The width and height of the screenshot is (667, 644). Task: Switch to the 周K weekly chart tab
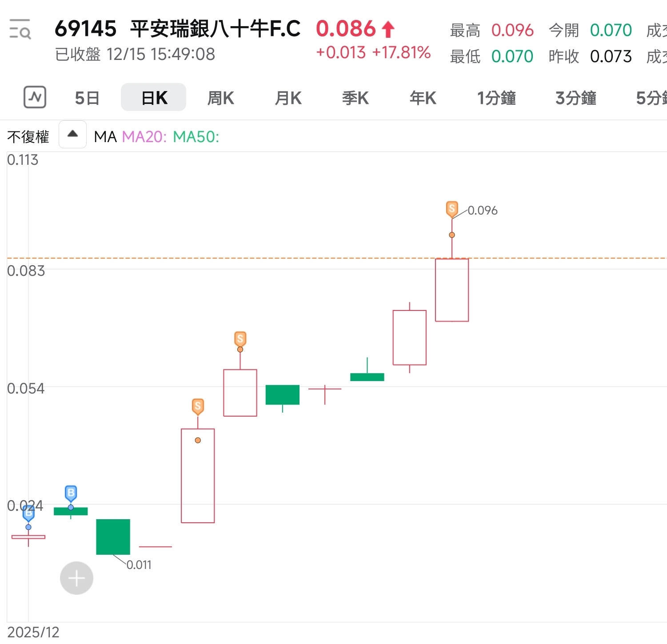(220, 98)
